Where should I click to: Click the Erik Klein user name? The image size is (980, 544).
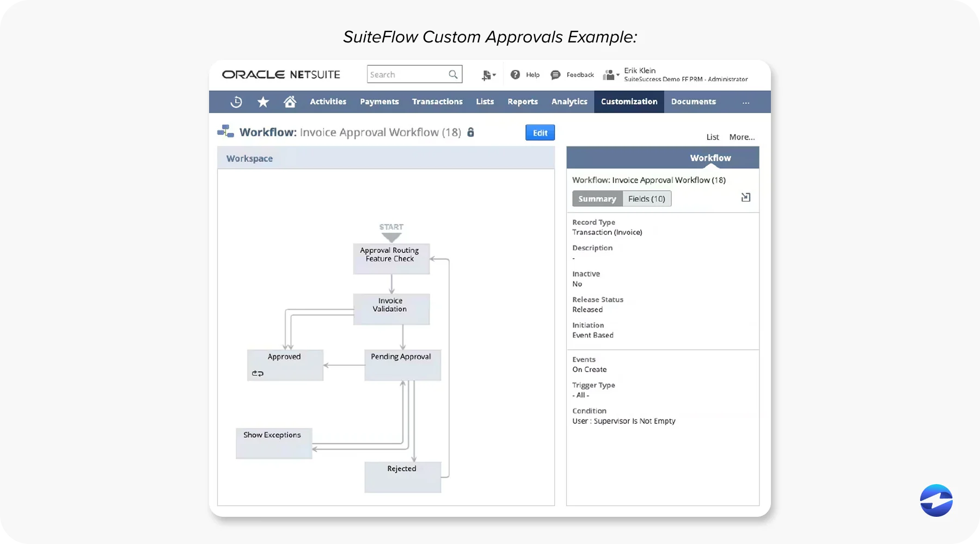640,71
